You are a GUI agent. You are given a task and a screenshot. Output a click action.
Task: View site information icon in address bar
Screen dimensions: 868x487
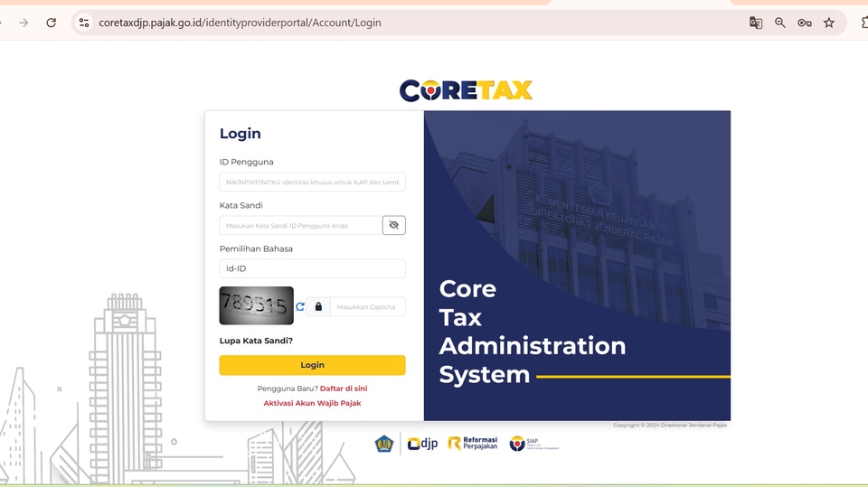tap(84, 23)
